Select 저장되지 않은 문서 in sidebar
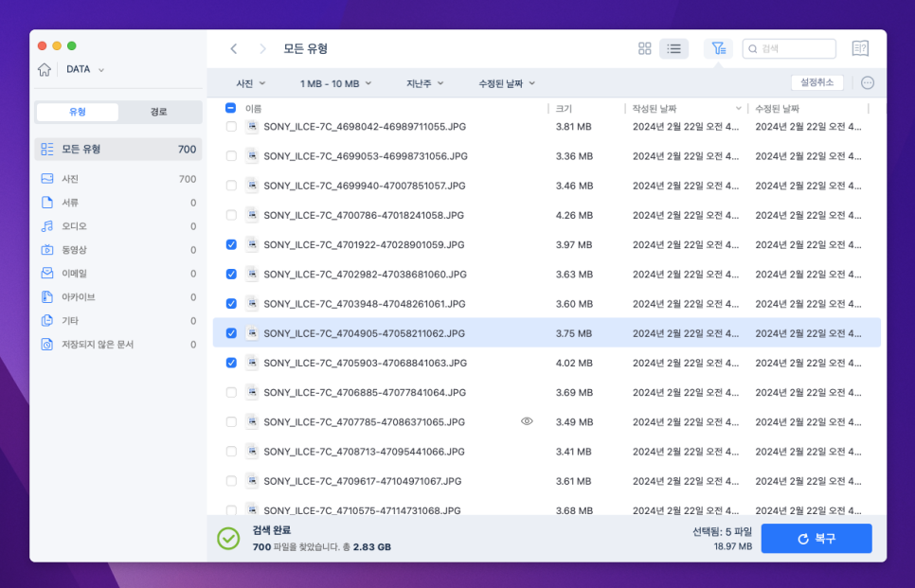The width and height of the screenshot is (915, 588). point(118,344)
